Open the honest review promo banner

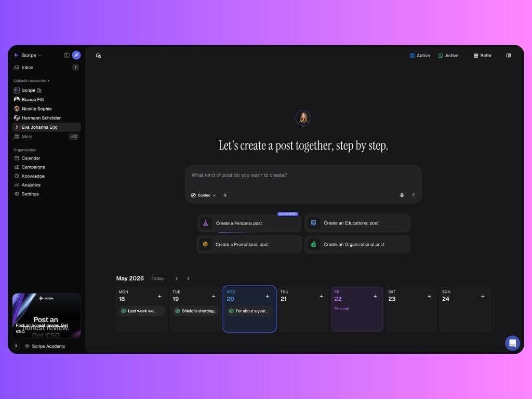coord(46,315)
